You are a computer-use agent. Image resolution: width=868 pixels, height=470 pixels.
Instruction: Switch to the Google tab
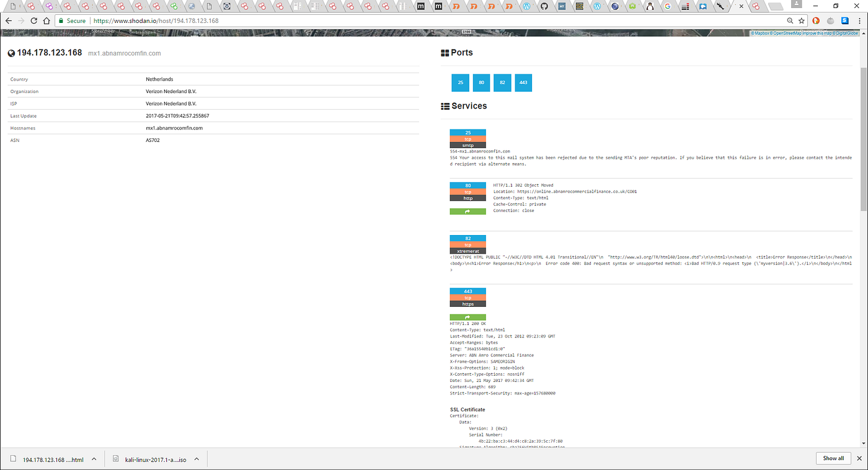pyautogui.click(x=668, y=6)
